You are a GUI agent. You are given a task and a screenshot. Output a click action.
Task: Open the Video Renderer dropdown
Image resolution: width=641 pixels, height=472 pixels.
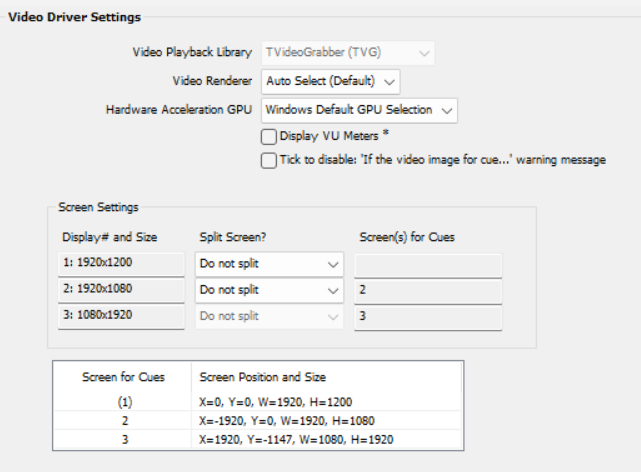coord(330,80)
